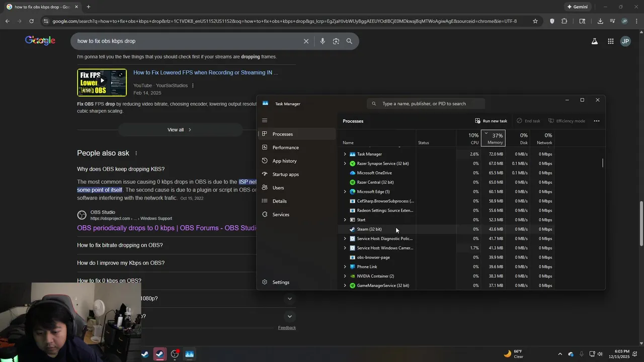Focus the Task Manager search box
Image resolution: width=644 pixels, height=362 pixels.
pos(426,104)
